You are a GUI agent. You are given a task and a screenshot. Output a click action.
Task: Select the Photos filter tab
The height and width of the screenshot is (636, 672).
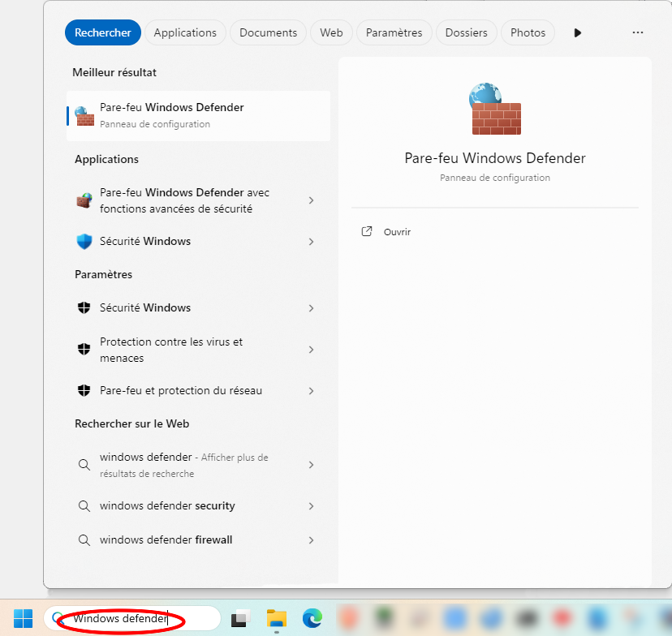coord(528,32)
